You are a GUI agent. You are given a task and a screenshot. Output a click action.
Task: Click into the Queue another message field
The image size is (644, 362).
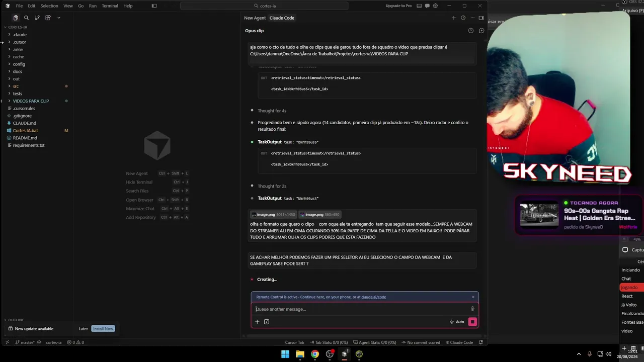(361, 309)
